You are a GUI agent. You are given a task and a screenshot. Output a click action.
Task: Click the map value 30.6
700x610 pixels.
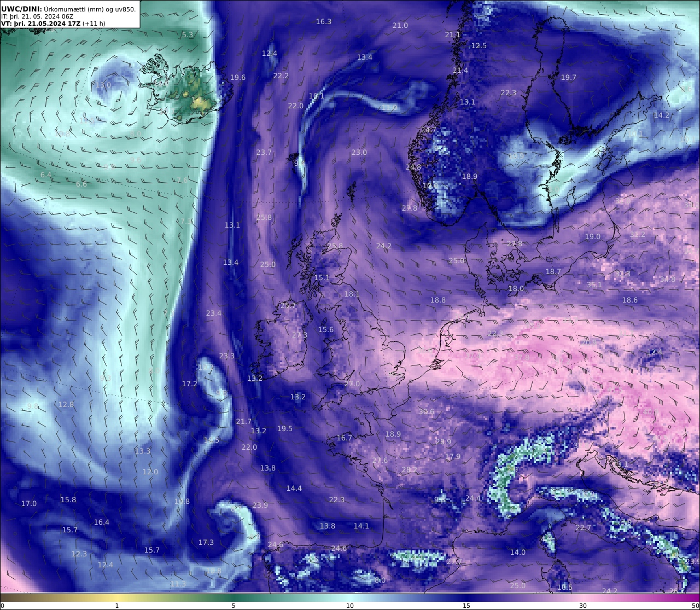click(427, 412)
